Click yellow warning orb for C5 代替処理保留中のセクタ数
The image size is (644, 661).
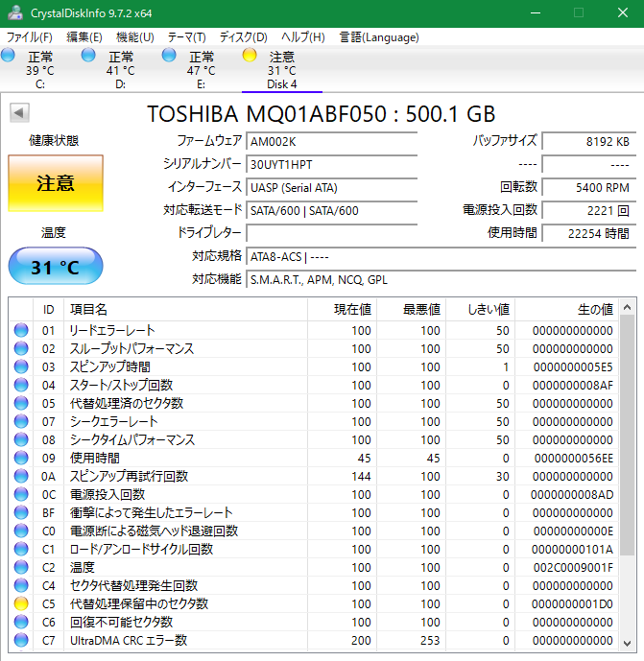21,603
